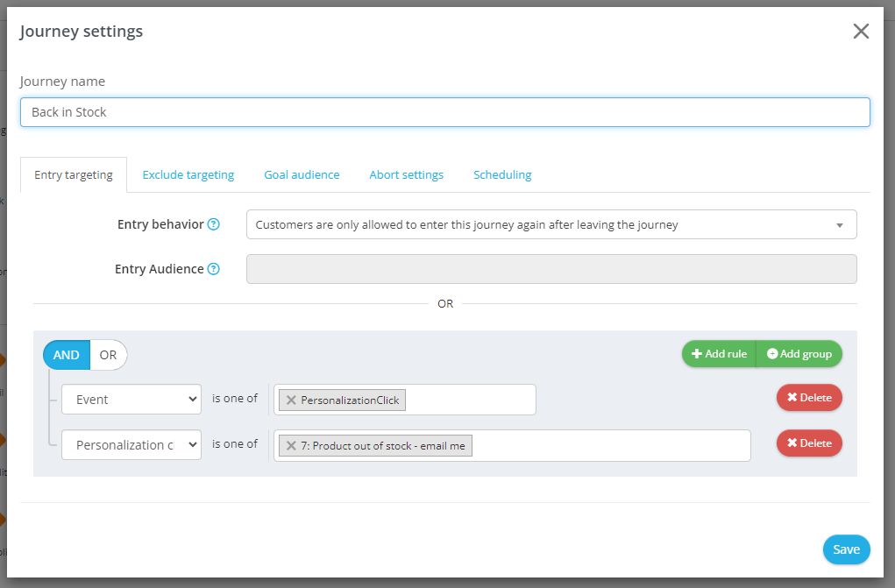Save the journey settings

pyautogui.click(x=847, y=549)
